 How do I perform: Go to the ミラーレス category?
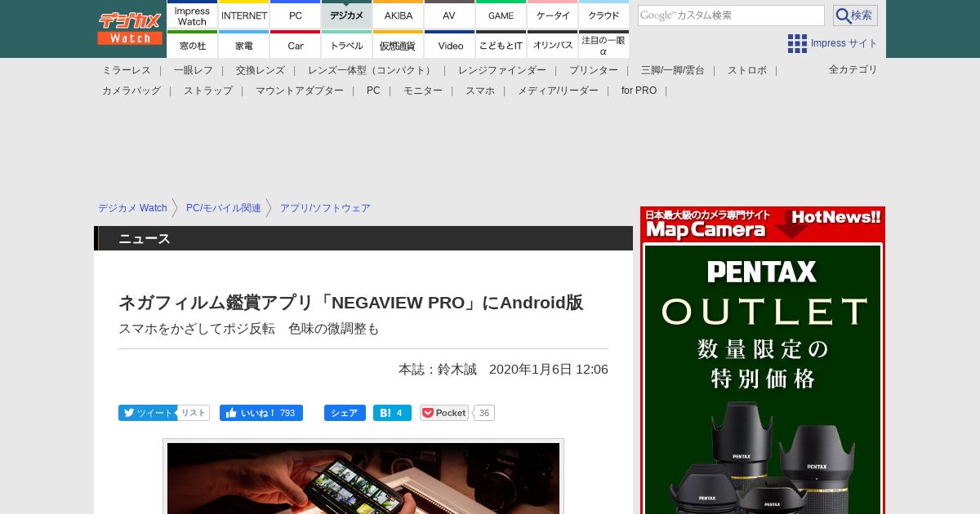coord(127,70)
